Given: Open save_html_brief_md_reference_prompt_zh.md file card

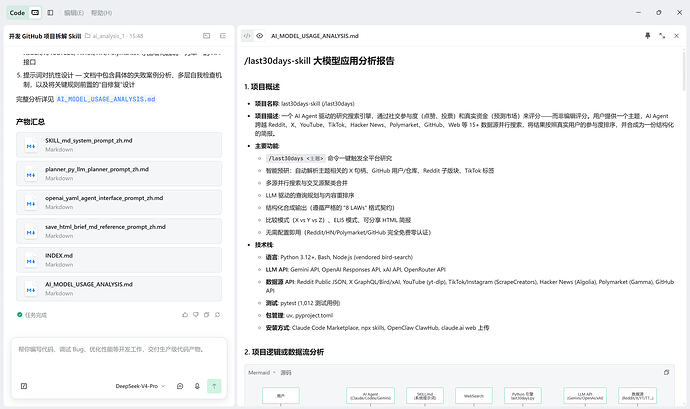Looking at the screenshot, I should [119, 231].
